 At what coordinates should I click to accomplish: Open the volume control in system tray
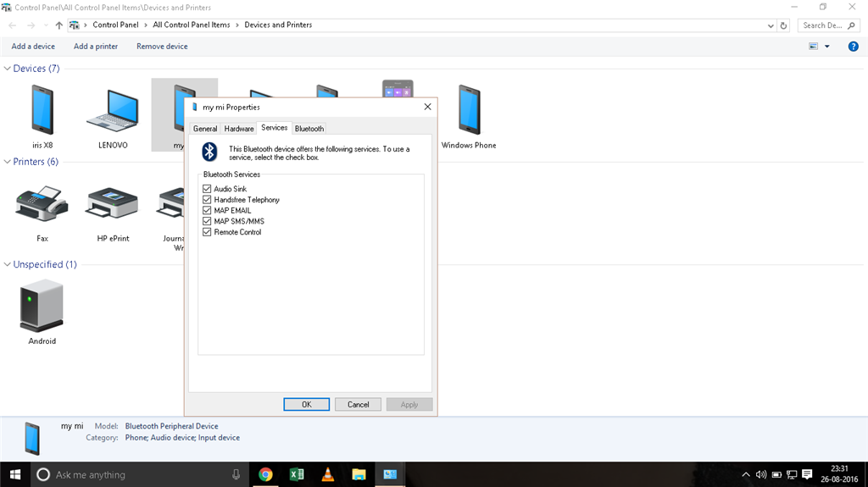click(761, 474)
